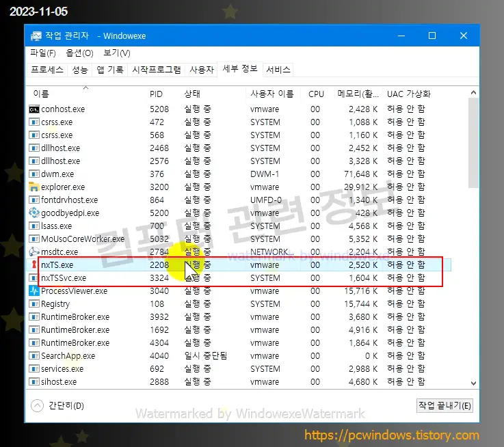Click the ProcessViewer.exe pulse icon
The width and height of the screenshot is (504, 447).
(34, 290)
